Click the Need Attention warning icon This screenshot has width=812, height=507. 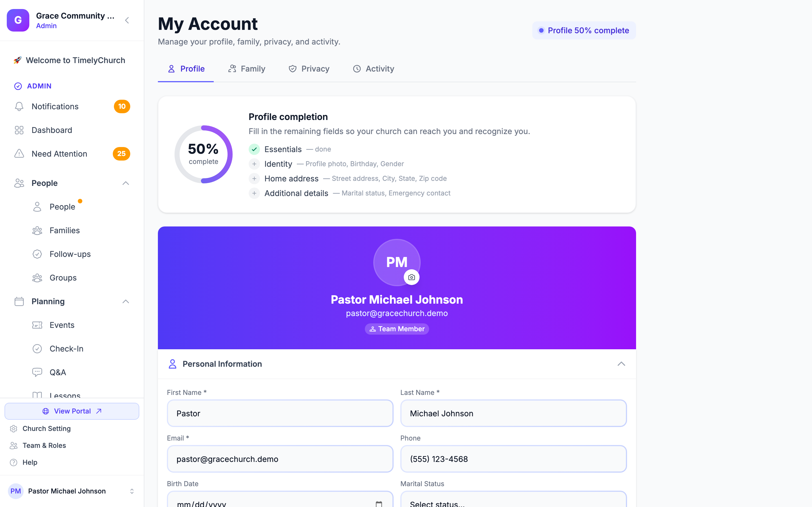pyautogui.click(x=19, y=154)
